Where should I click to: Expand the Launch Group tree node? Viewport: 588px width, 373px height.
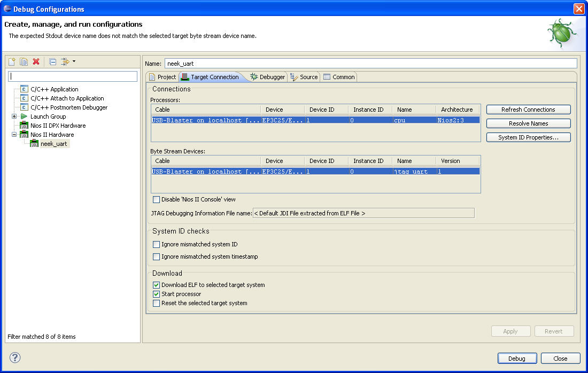point(14,116)
